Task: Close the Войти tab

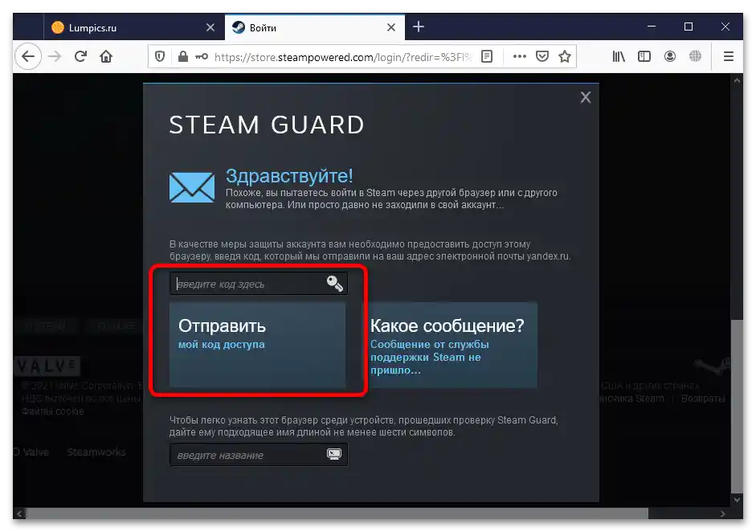Action: point(391,27)
